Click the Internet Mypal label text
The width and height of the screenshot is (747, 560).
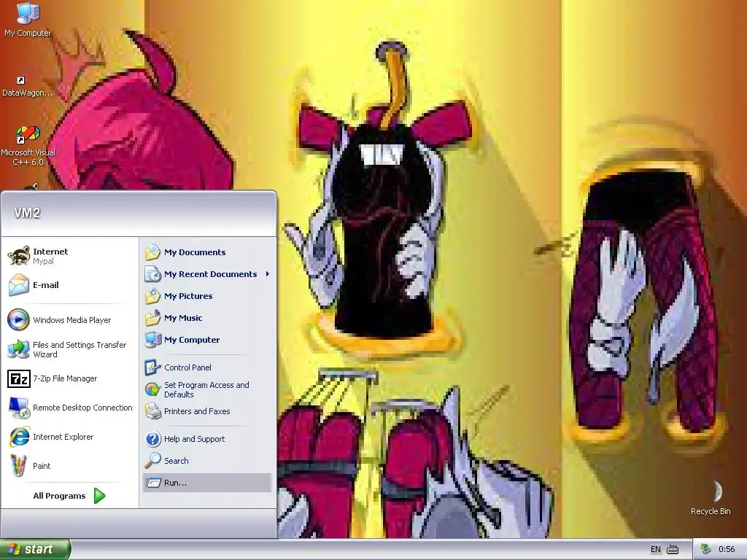pyautogui.click(x=50, y=256)
